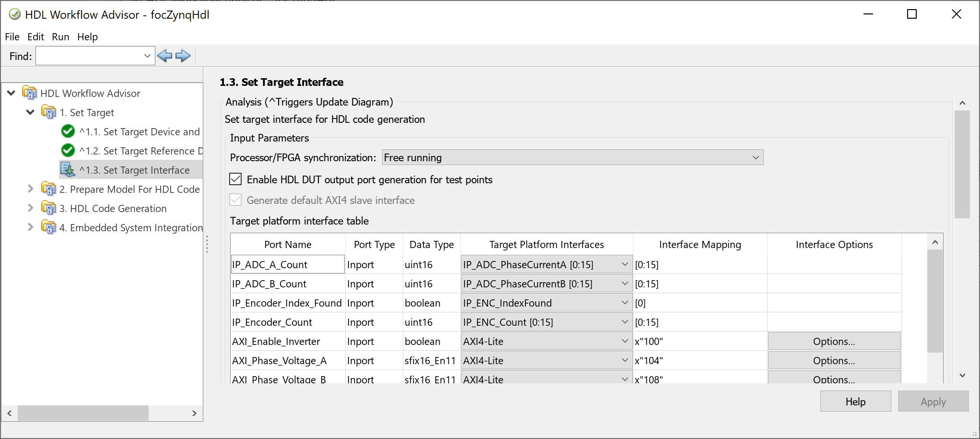Viewport: 980px width, 439px height.
Task: Click the green check icon for step 1.1
Action: tap(68, 131)
